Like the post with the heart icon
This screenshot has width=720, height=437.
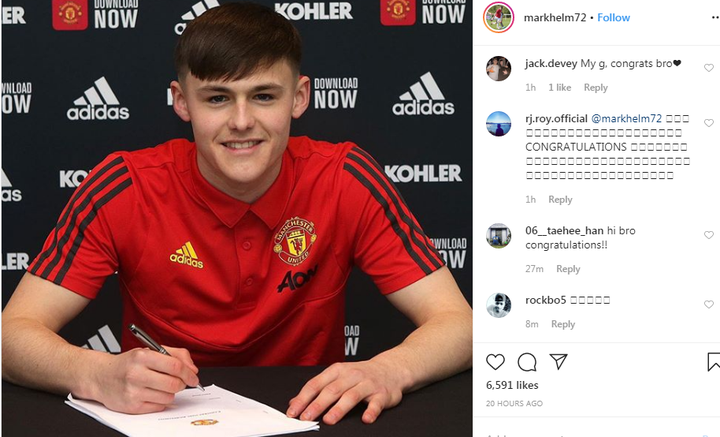[495, 362]
